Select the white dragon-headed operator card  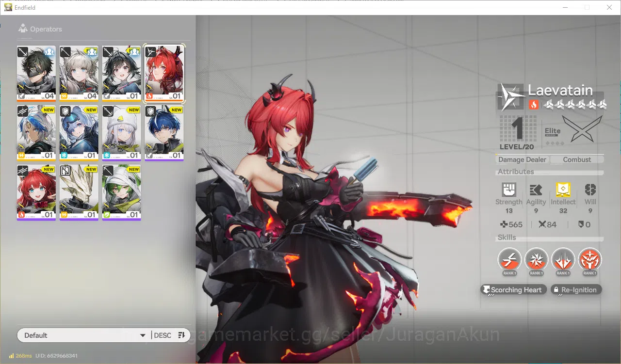pyautogui.click(x=79, y=193)
